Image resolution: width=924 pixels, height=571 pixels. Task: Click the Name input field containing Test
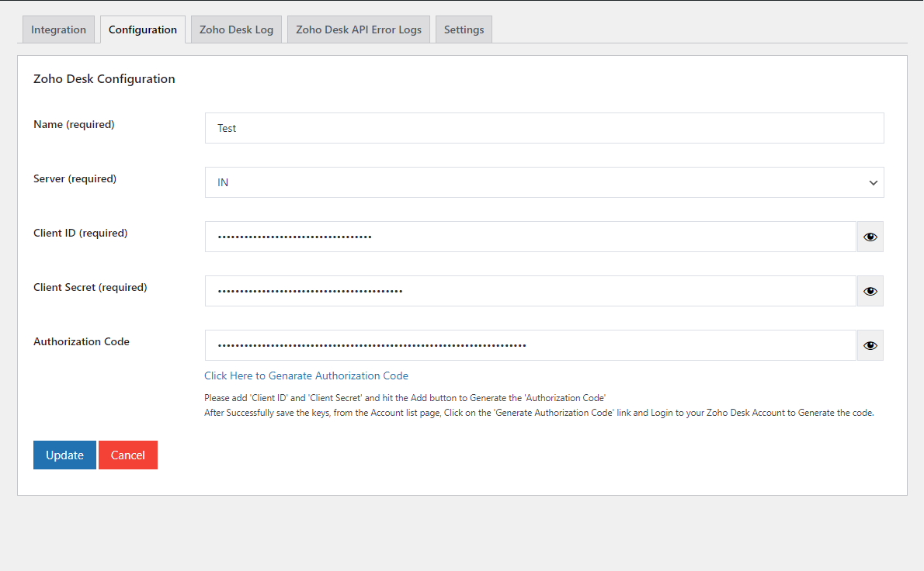(544, 128)
